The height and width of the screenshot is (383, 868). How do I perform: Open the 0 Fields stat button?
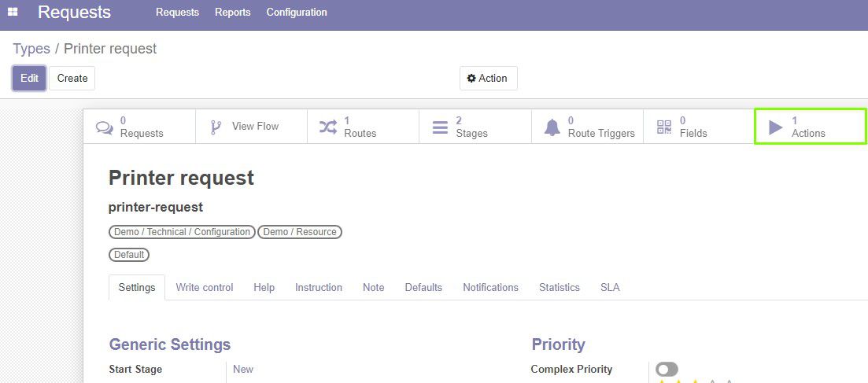pyautogui.click(x=699, y=127)
